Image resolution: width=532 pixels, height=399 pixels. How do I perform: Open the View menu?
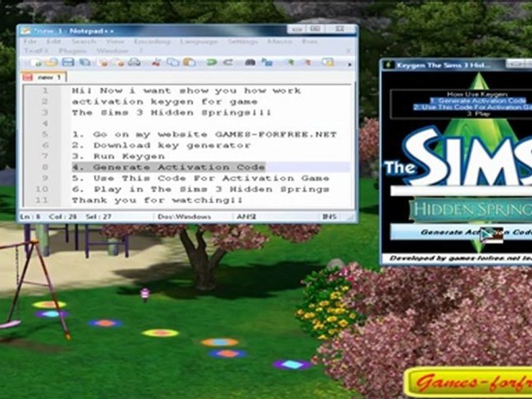tap(115, 42)
